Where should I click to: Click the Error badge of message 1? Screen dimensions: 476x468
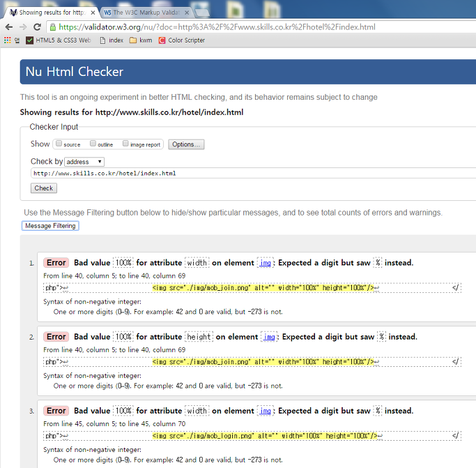[56, 263]
